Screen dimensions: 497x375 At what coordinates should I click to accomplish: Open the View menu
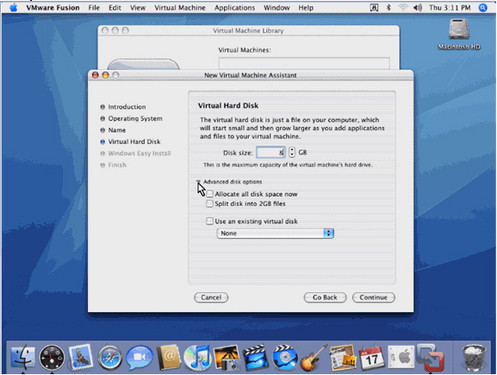138,8
